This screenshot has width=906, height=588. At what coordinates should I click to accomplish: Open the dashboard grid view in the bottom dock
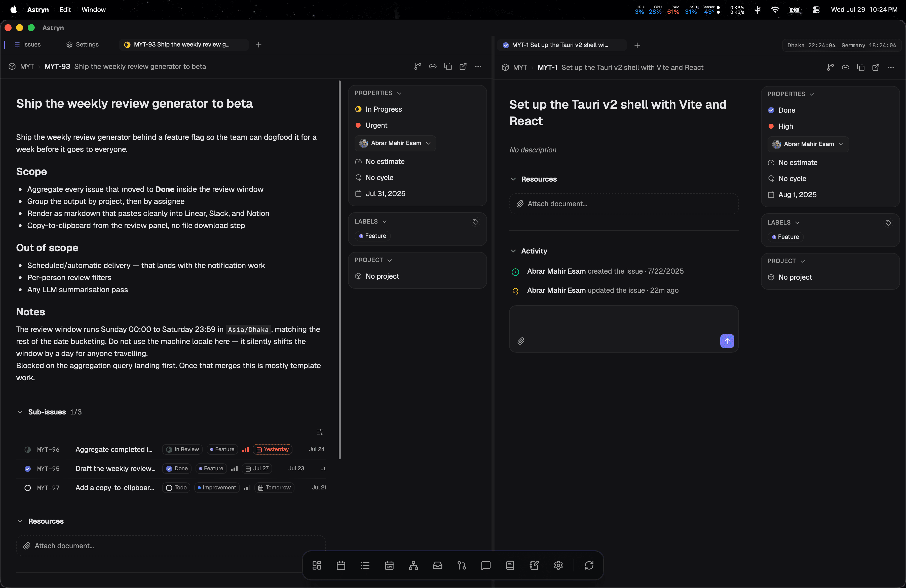coord(317,565)
